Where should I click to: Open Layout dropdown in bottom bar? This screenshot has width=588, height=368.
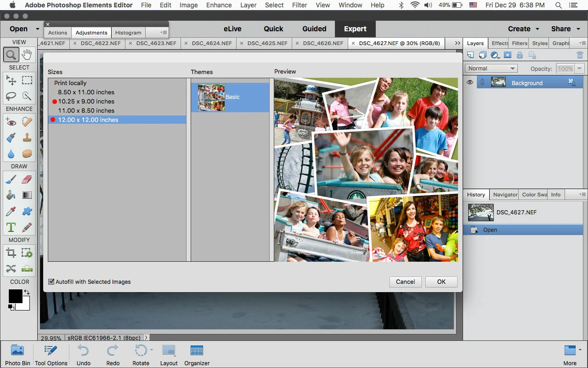169,355
